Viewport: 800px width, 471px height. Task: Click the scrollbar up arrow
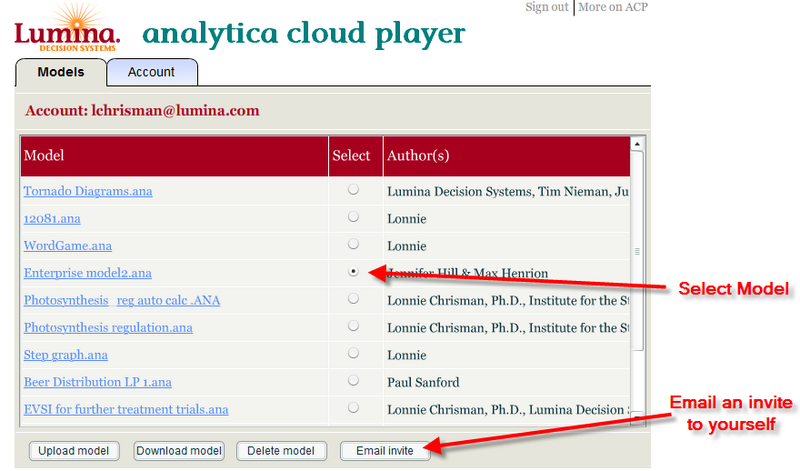[x=637, y=144]
